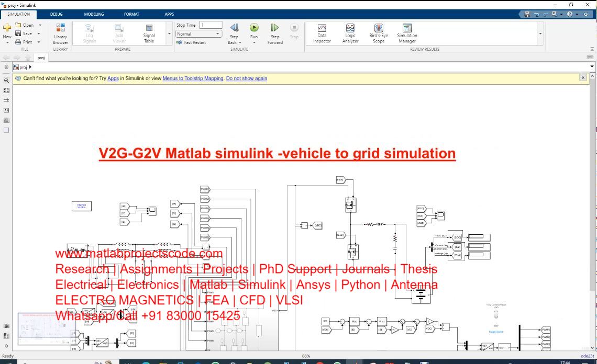This screenshot has width=597, height=364.
Task: Switch to the Modeling tab
Action: coord(94,14)
